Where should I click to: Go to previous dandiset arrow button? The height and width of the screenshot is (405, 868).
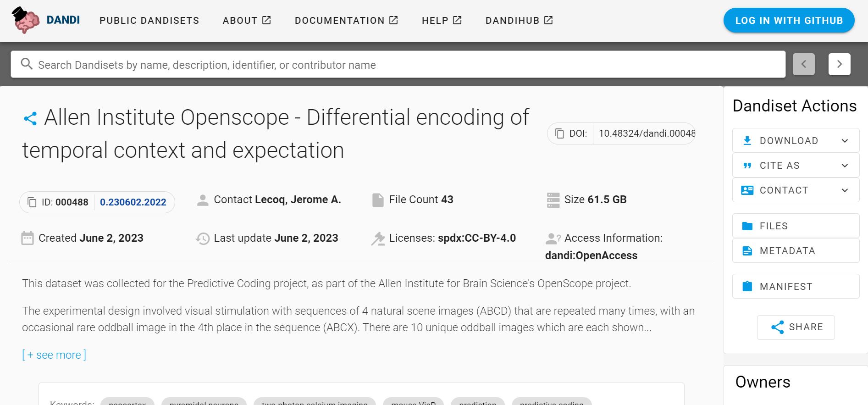click(x=804, y=64)
